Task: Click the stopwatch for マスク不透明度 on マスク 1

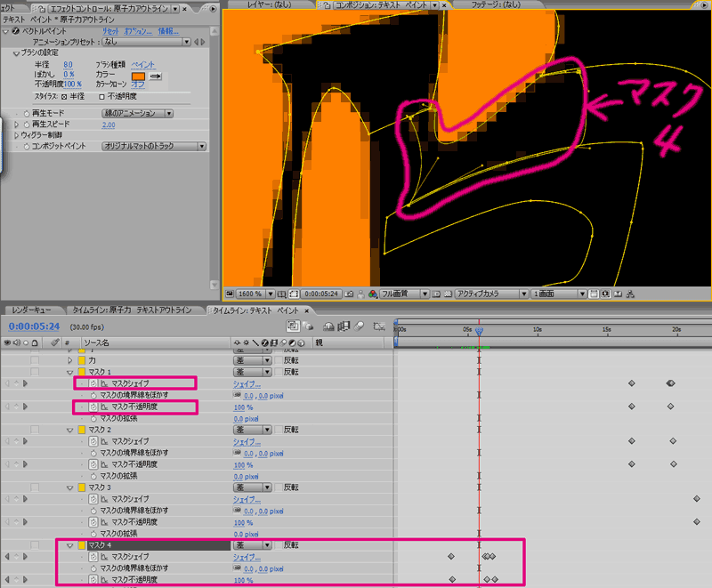Action: coord(93,407)
